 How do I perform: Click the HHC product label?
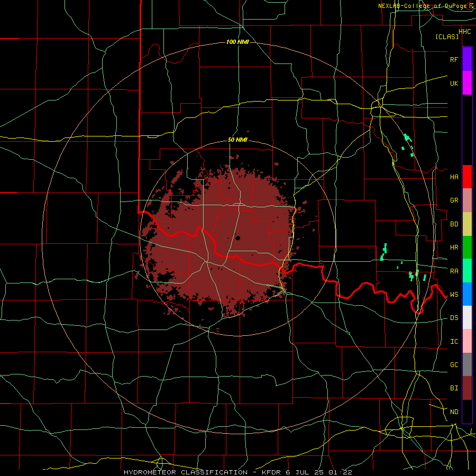pyautogui.click(x=465, y=32)
